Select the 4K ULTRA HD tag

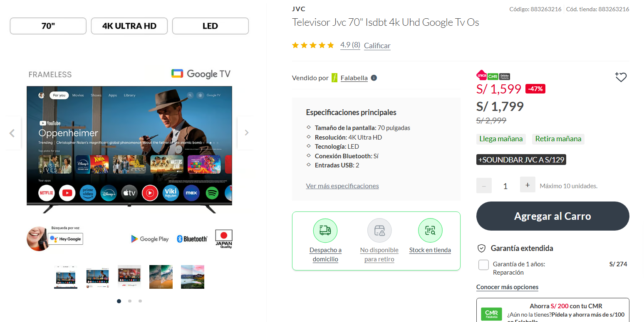(x=129, y=26)
